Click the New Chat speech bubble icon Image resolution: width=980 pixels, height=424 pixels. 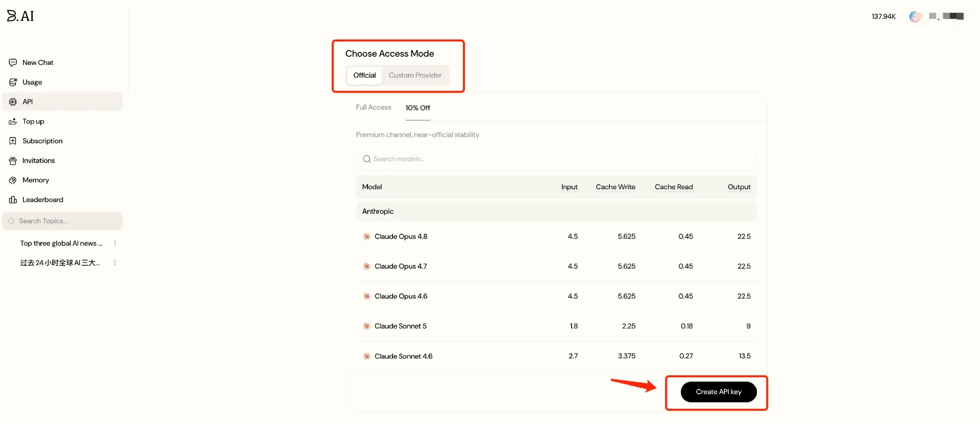pos(13,62)
